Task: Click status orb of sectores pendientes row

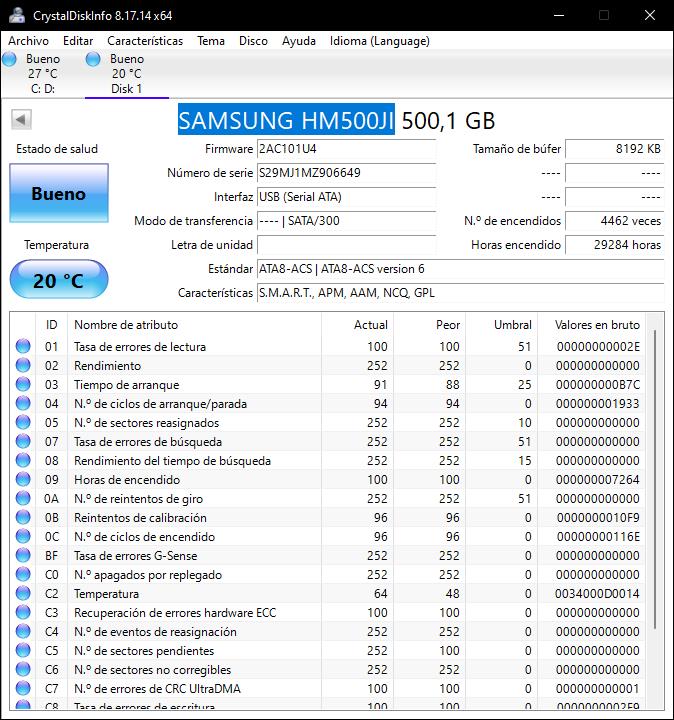Action: click(23, 650)
